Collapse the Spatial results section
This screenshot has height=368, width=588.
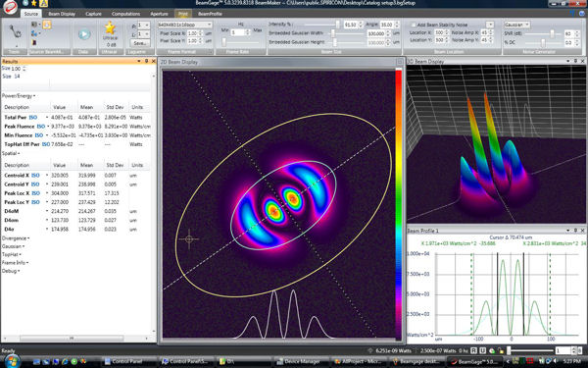click(x=11, y=153)
